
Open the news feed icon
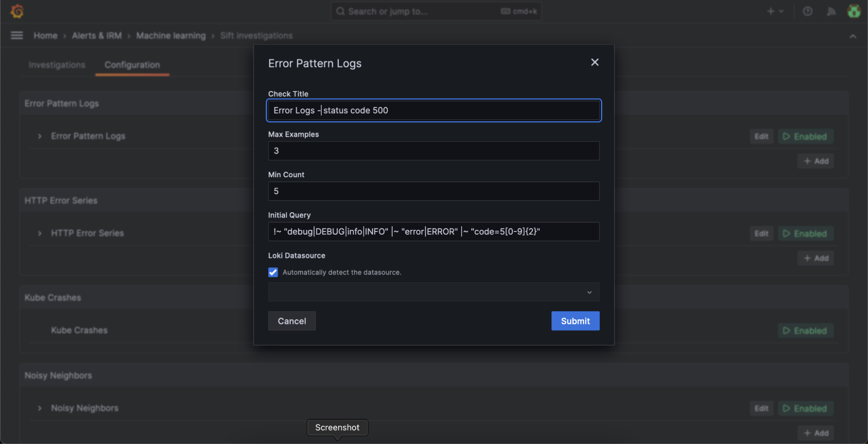[x=832, y=11]
